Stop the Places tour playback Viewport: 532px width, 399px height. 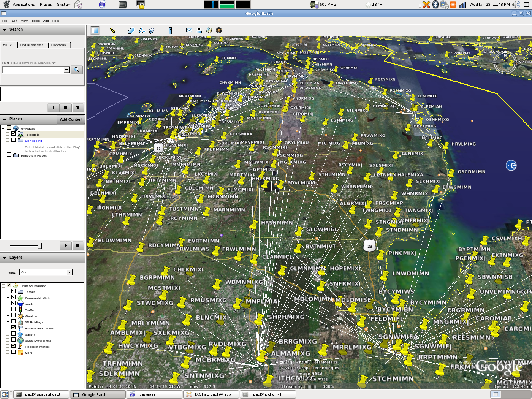[78, 246]
